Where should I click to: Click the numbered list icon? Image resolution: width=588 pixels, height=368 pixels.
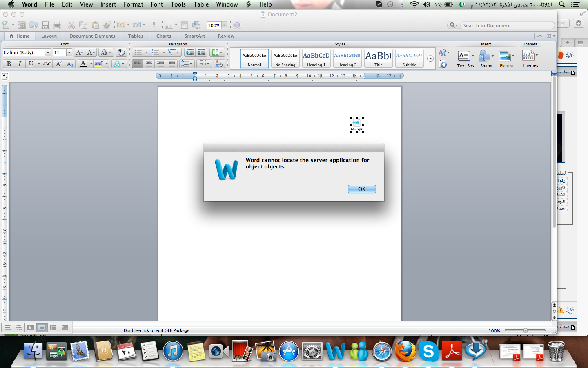[x=155, y=52]
